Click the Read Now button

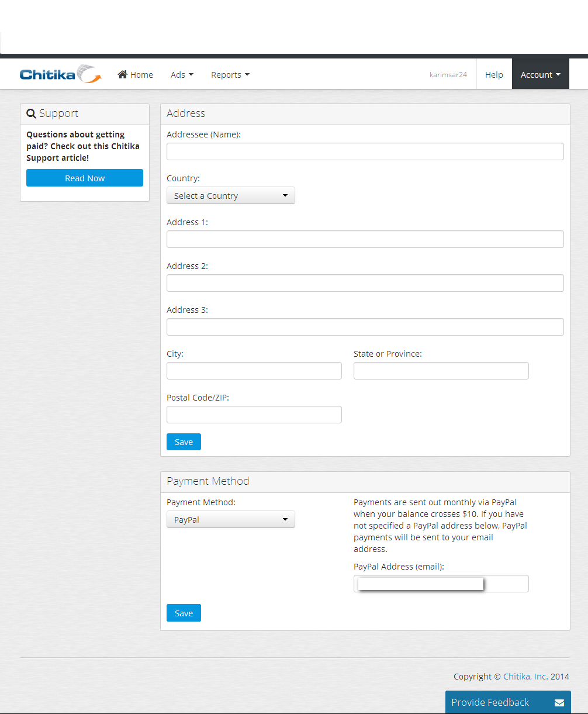[85, 178]
